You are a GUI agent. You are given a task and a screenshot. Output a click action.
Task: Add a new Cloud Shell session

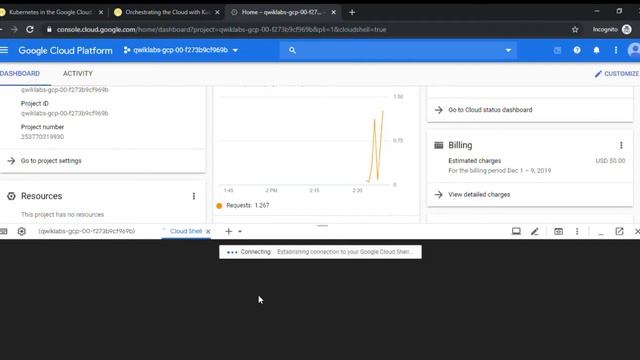(229, 231)
